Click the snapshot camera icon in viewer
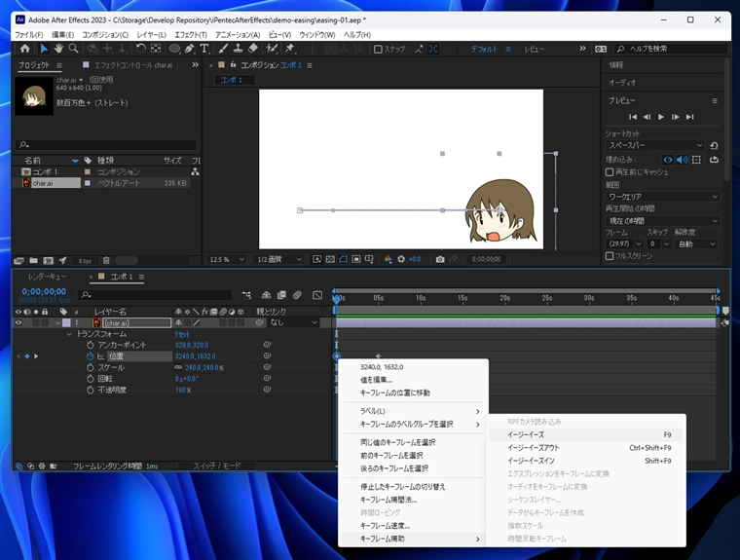 click(440, 259)
